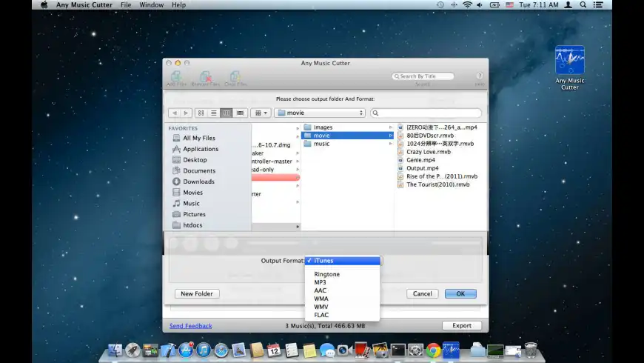Open the music folder
Viewport: 644px width, 363px height.
click(x=347, y=144)
